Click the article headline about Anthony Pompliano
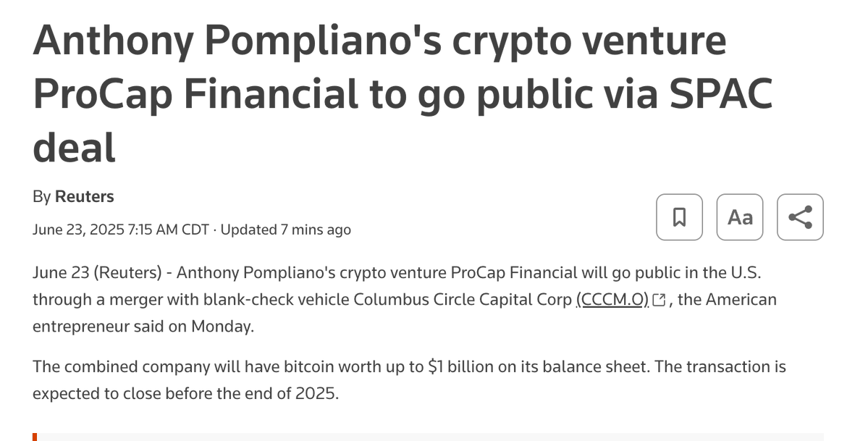Screen dimensions: 868x441 (x=403, y=93)
